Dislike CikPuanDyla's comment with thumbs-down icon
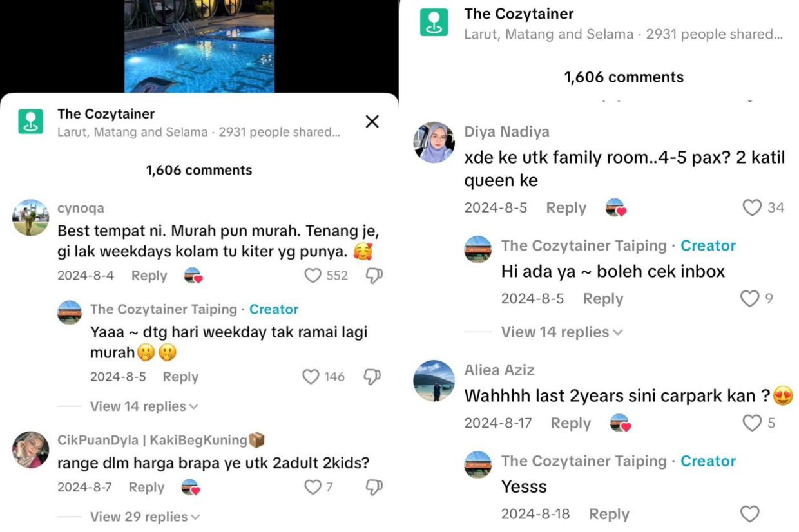 click(x=374, y=487)
